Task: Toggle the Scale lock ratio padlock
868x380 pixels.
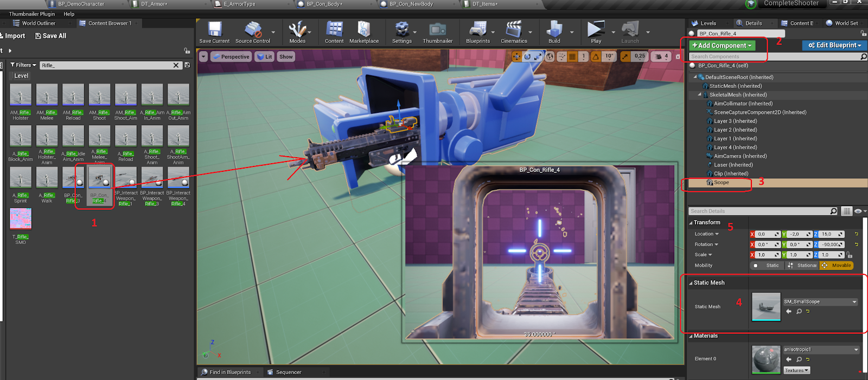Action: point(849,255)
